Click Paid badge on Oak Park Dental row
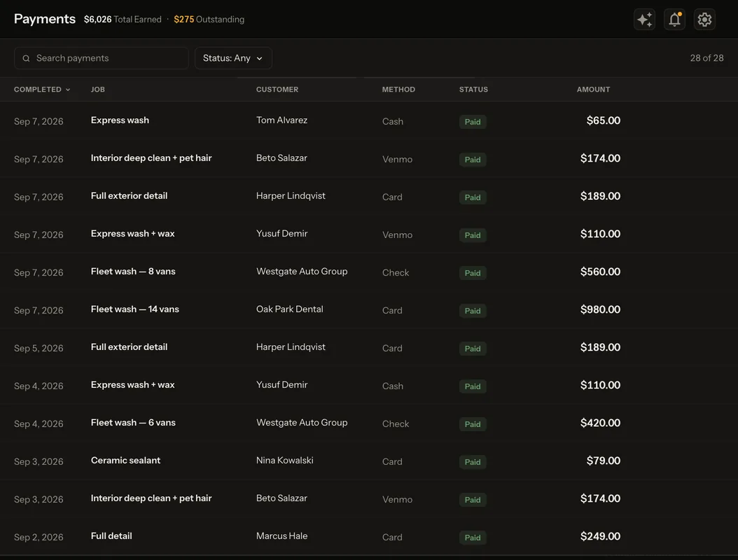 (x=473, y=311)
